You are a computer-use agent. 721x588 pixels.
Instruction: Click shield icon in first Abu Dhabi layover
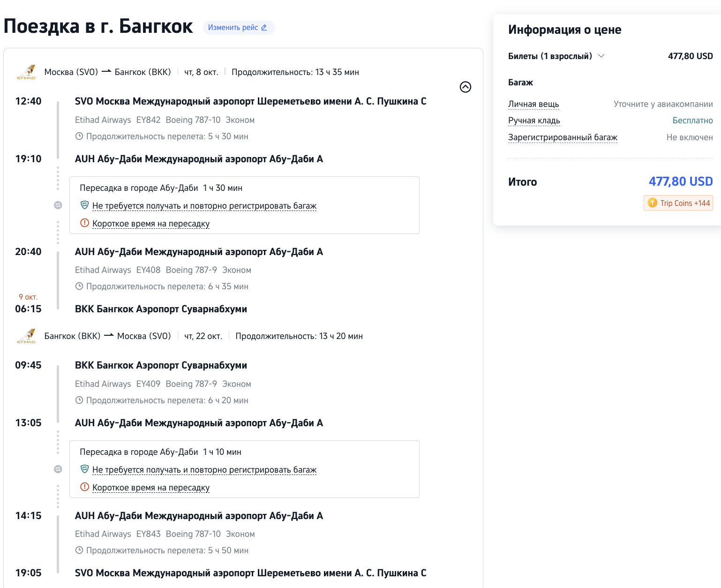pyautogui.click(x=85, y=205)
